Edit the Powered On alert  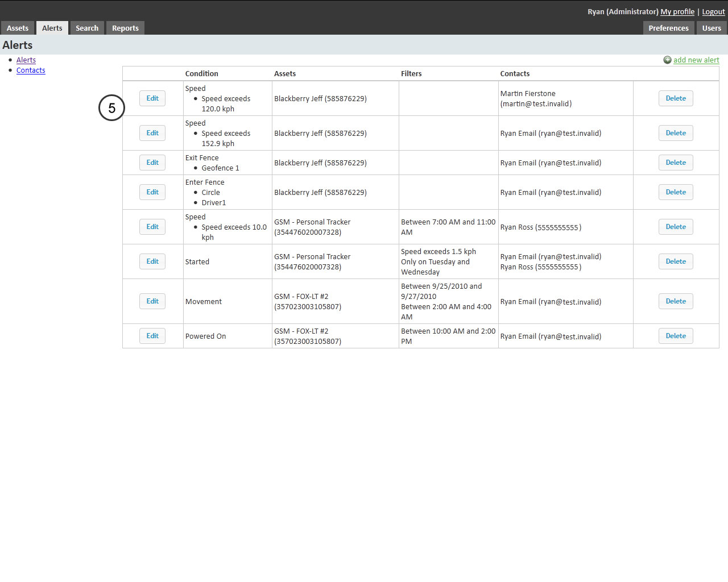pos(152,335)
